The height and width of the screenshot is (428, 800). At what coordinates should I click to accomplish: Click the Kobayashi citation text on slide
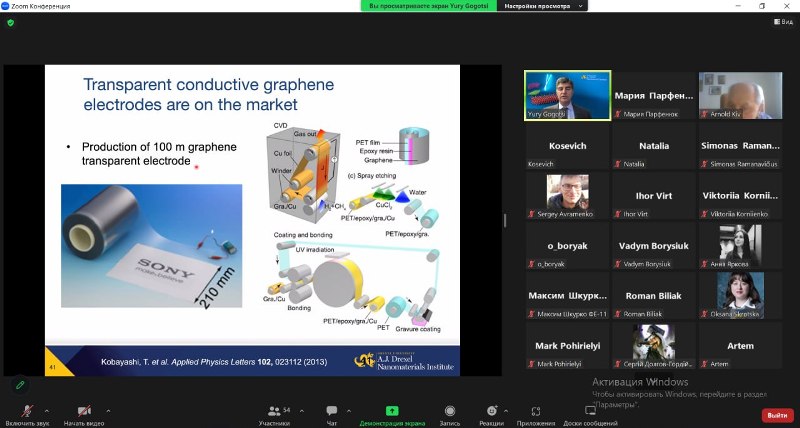[214, 362]
